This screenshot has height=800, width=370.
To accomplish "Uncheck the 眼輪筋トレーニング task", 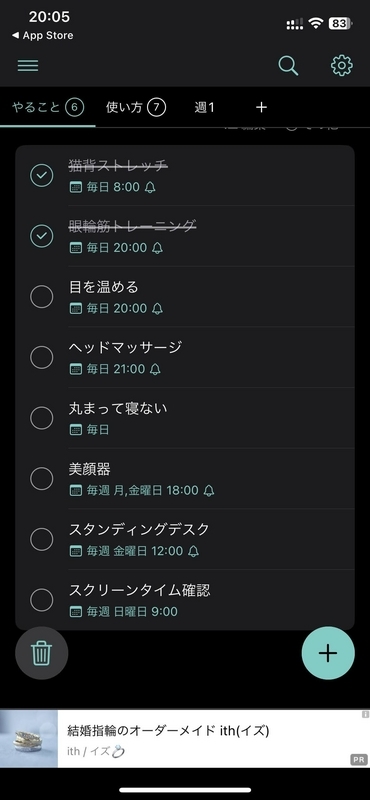I will pyautogui.click(x=42, y=236).
